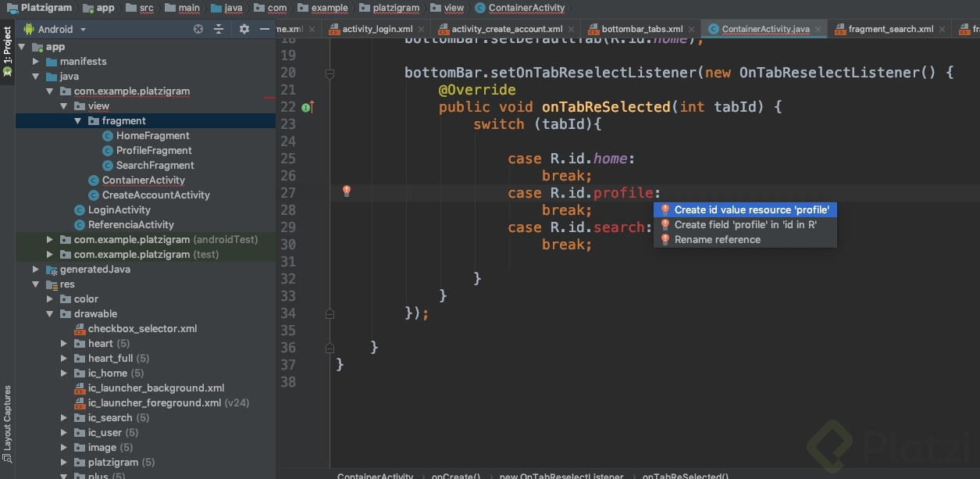Screen dimensions: 980x479
Task: Choose Create field 'profile' in 'id in R'
Action: 745,224
